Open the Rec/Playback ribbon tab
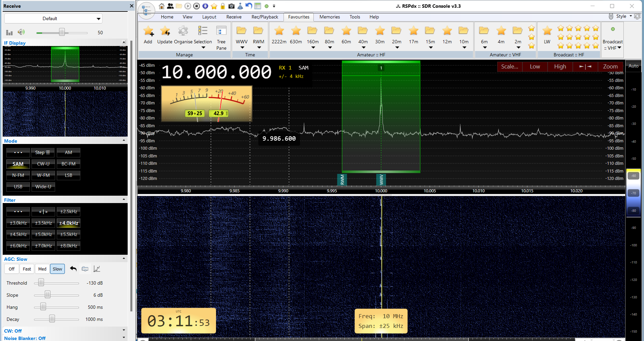Viewport: 644px width, 341px height. [265, 17]
